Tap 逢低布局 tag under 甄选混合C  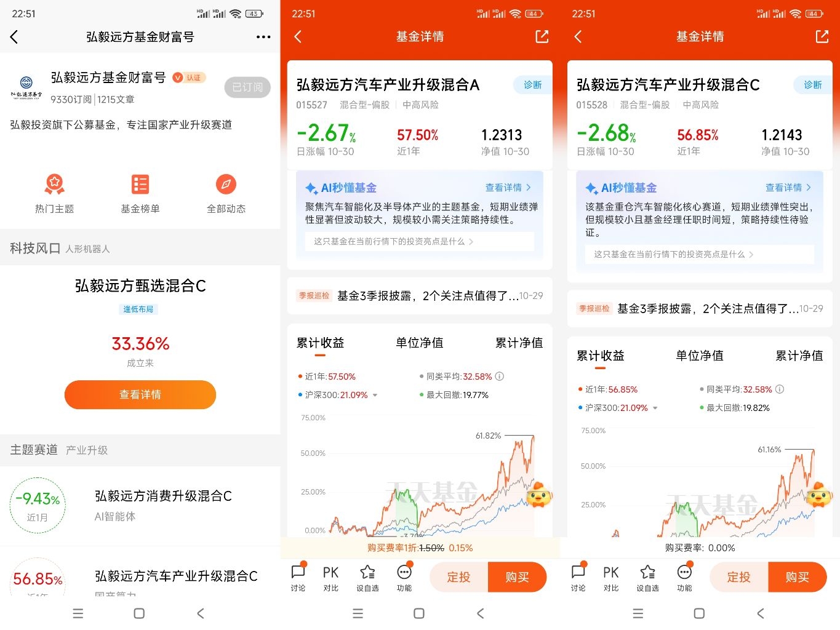[138, 309]
